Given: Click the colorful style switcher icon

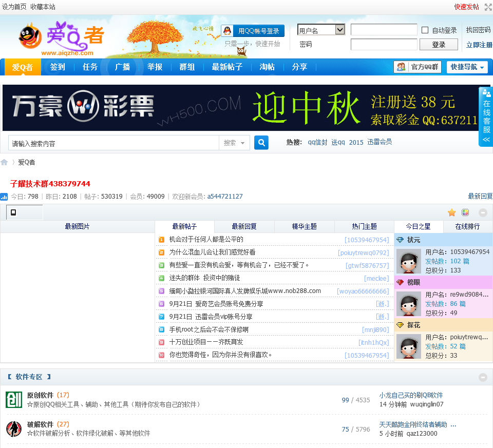Looking at the screenshot, I should pos(465,212).
